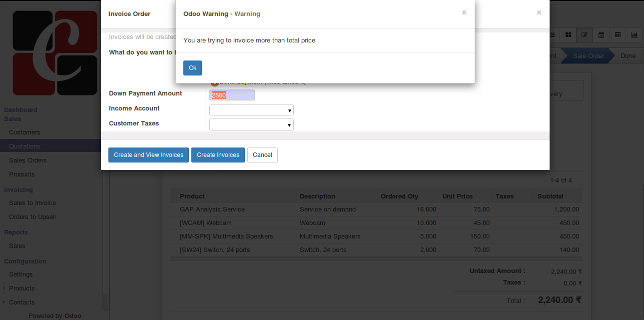Image resolution: width=644 pixels, height=320 pixels.
Task: Expand the Products configuration menu arrow
Action: pyautogui.click(x=4, y=288)
